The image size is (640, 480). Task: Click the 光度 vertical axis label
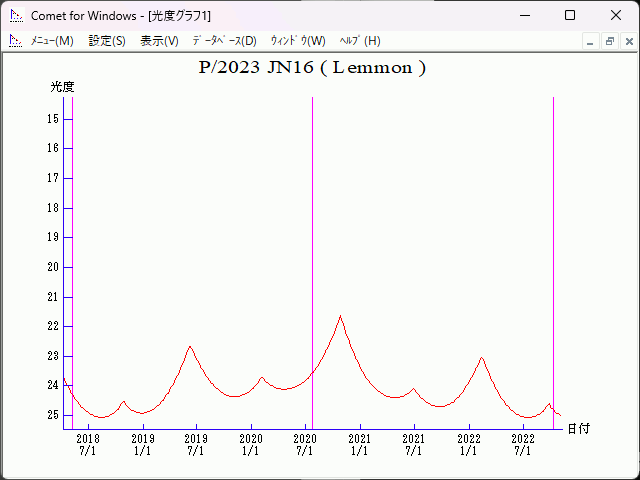point(63,87)
